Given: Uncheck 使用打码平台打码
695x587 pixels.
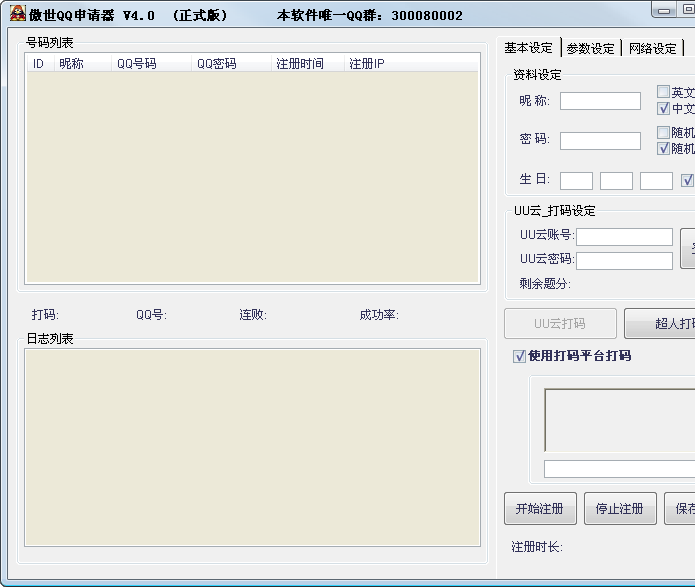Looking at the screenshot, I should pyautogui.click(x=519, y=356).
